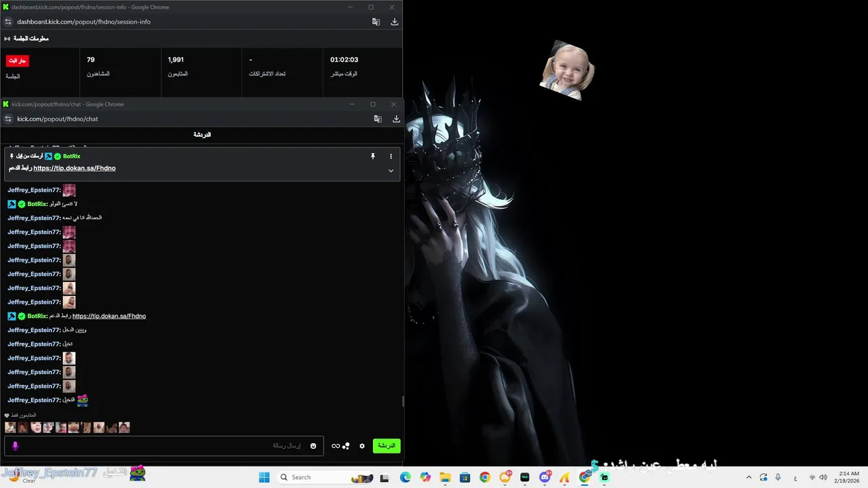Click the chat window's vertical scrollbar
The height and width of the screenshot is (488, 868).
[x=403, y=401]
